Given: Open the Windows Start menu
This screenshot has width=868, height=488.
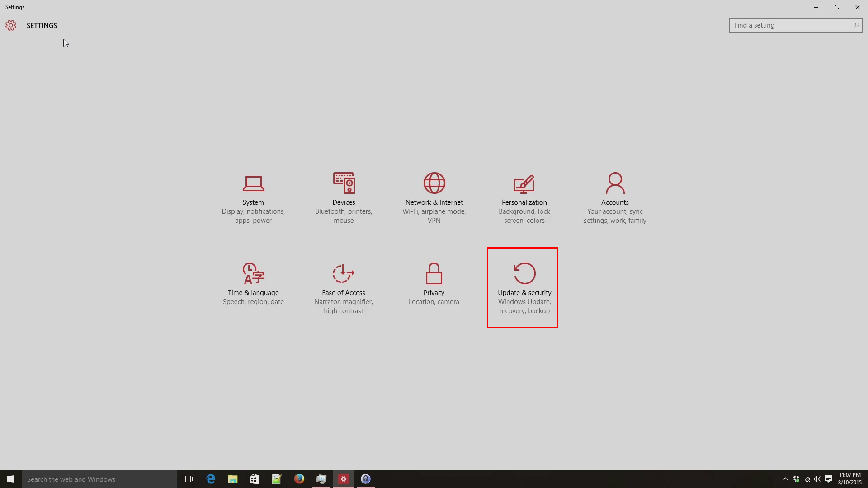Looking at the screenshot, I should 11,479.
